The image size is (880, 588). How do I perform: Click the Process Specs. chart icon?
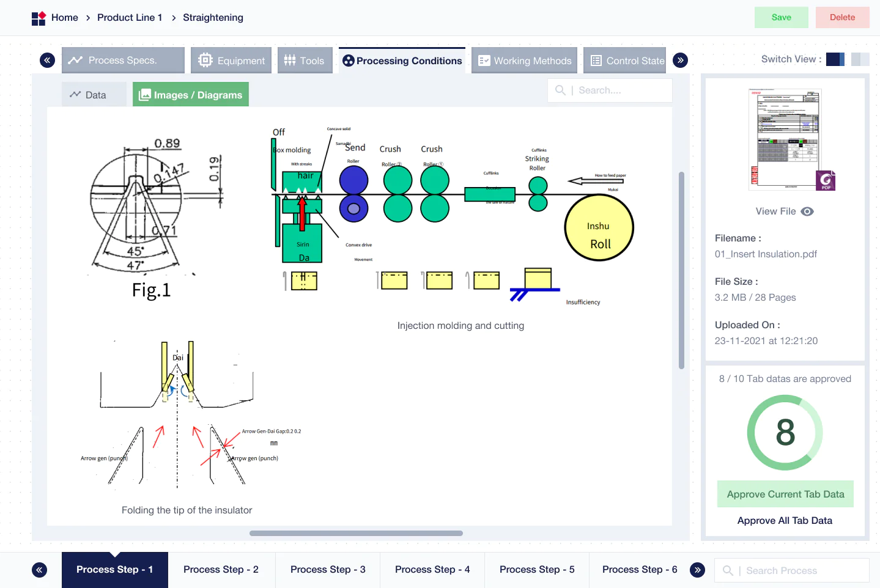(x=75, y=61)
